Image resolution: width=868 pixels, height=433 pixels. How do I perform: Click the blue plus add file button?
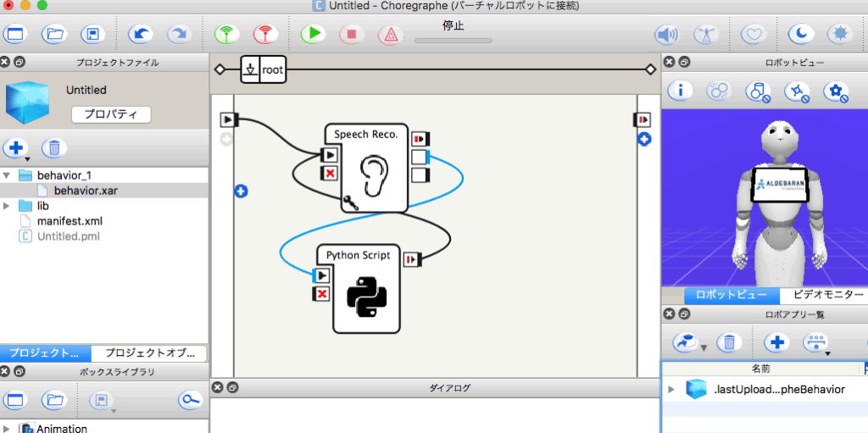click(16, 147)
